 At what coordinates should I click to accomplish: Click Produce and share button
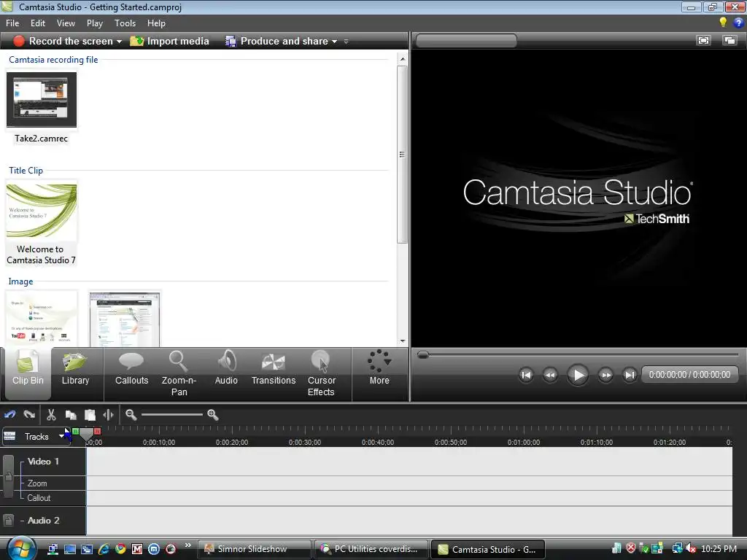tap(277, 42)
